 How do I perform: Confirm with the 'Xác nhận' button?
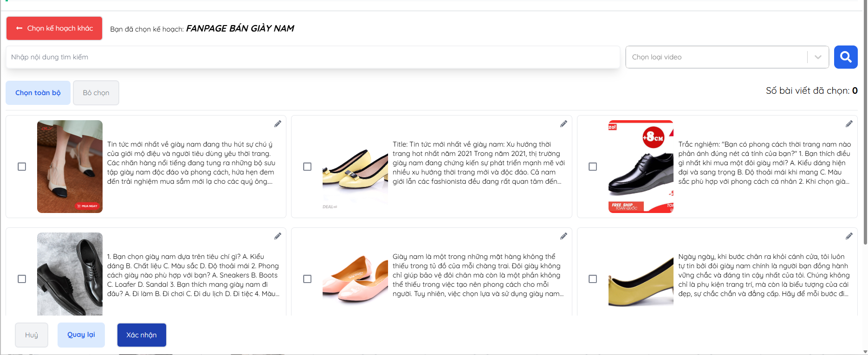point(142,335)
